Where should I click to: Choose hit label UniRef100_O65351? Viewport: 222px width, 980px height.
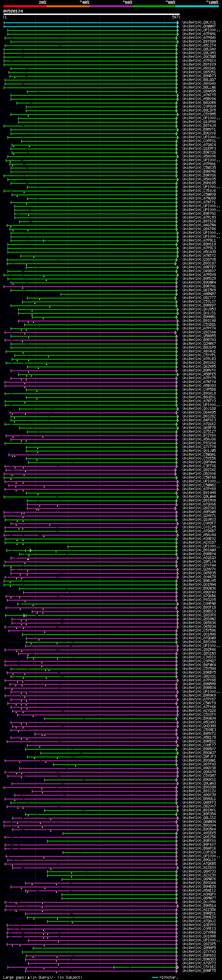[199, 72]
